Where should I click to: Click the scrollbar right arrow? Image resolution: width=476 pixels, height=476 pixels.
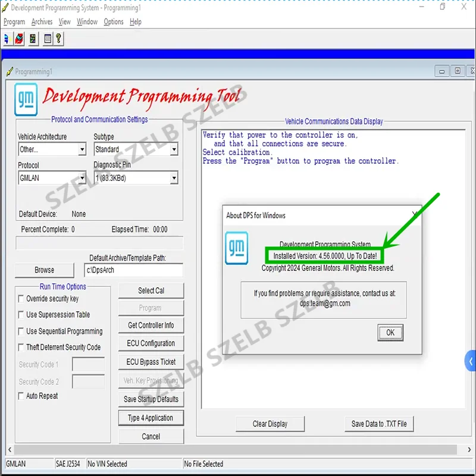(x=469, y=450)
